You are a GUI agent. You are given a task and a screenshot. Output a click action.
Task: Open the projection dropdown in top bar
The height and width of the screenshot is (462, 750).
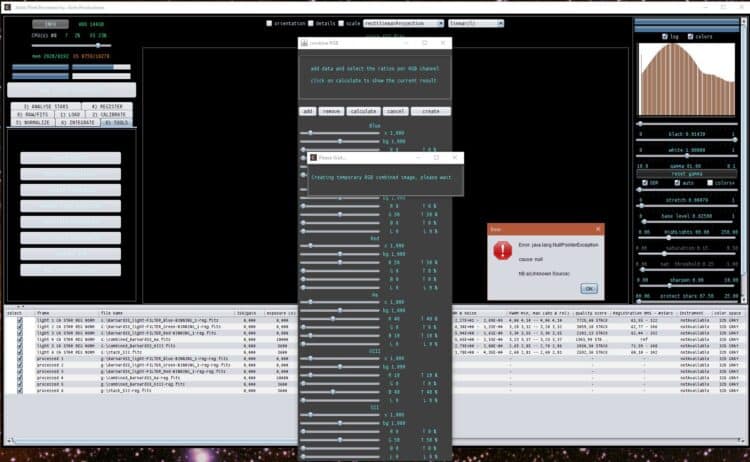point(403,23)
